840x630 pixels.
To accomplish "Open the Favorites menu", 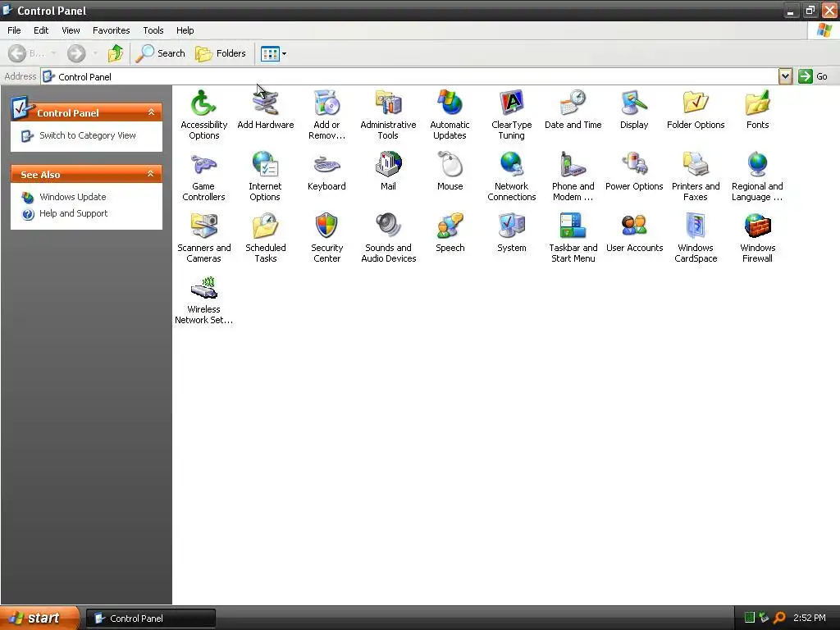I will point(111,30).
